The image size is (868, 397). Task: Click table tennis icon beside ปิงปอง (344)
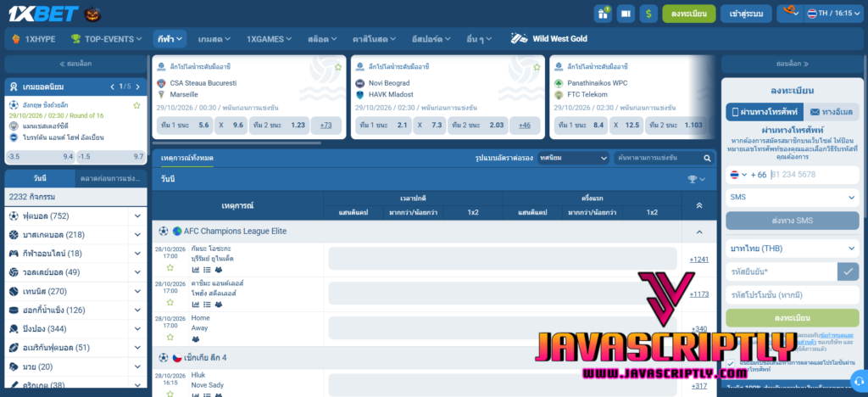(x=14, y=329)
